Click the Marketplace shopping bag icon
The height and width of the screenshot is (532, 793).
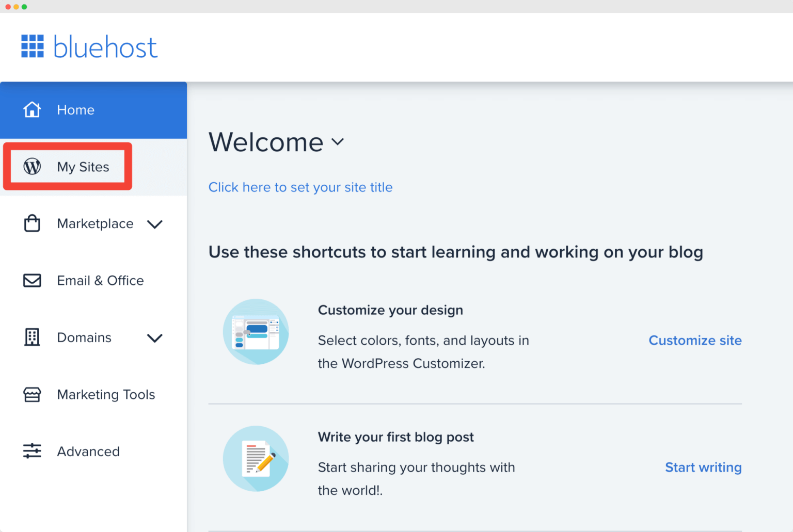32,223
